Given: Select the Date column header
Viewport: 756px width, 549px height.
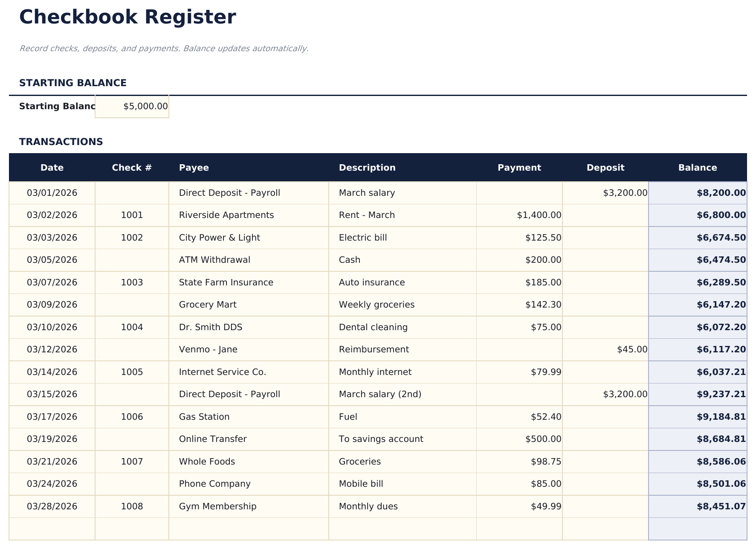Looking at the screenshot, I should tap(52, 167).
